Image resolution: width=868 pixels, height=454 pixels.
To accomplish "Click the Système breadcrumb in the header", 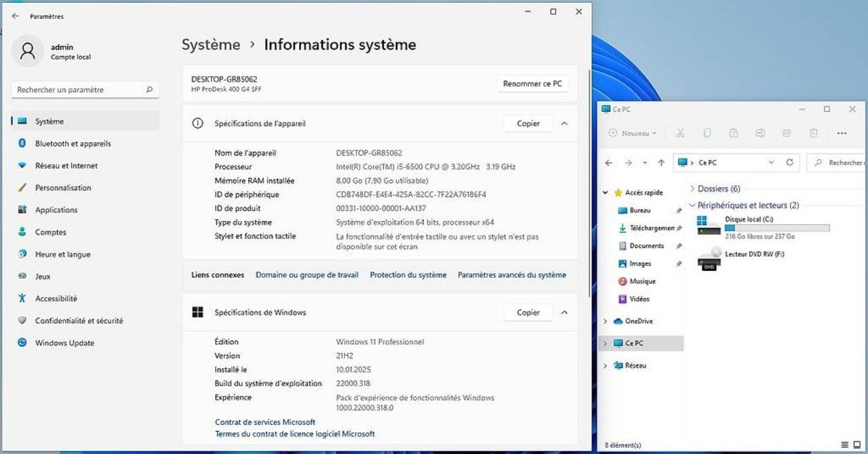I will [211, 45].
